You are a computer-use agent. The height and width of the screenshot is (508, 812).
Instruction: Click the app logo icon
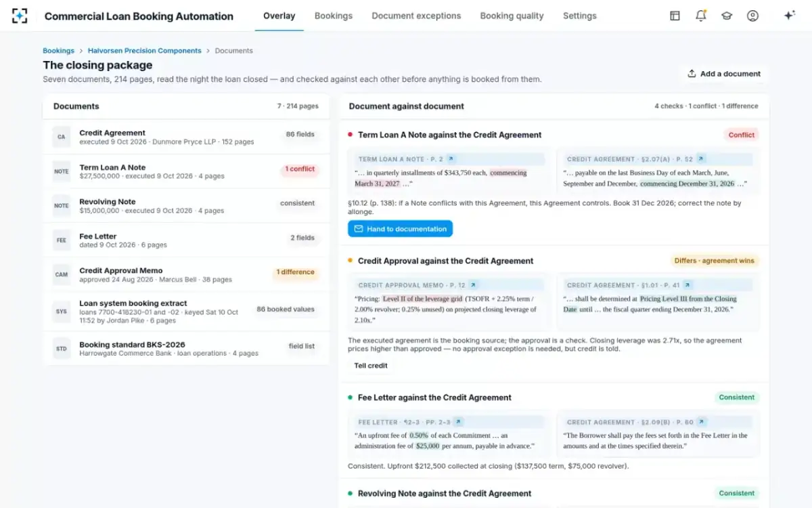pos(20,16)
